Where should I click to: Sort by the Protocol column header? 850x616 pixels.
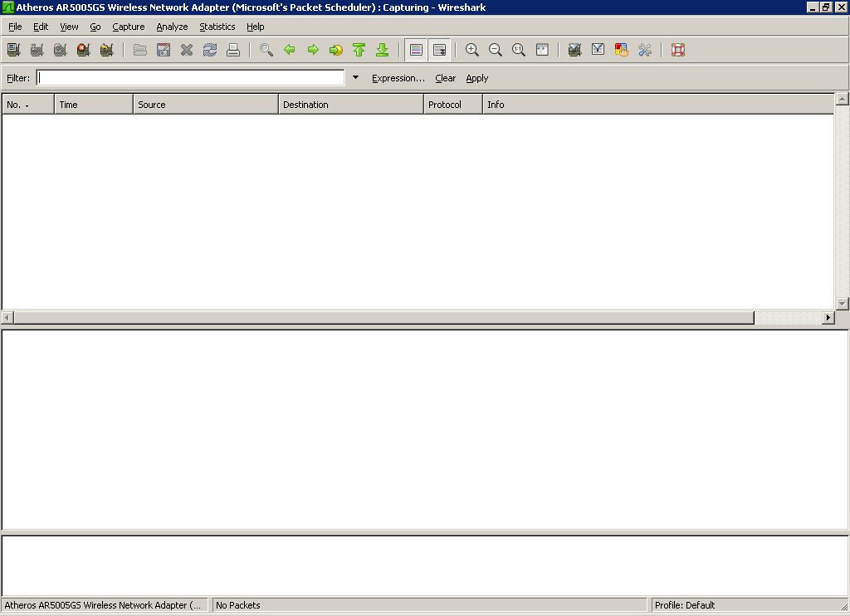(x=452, y=104)
